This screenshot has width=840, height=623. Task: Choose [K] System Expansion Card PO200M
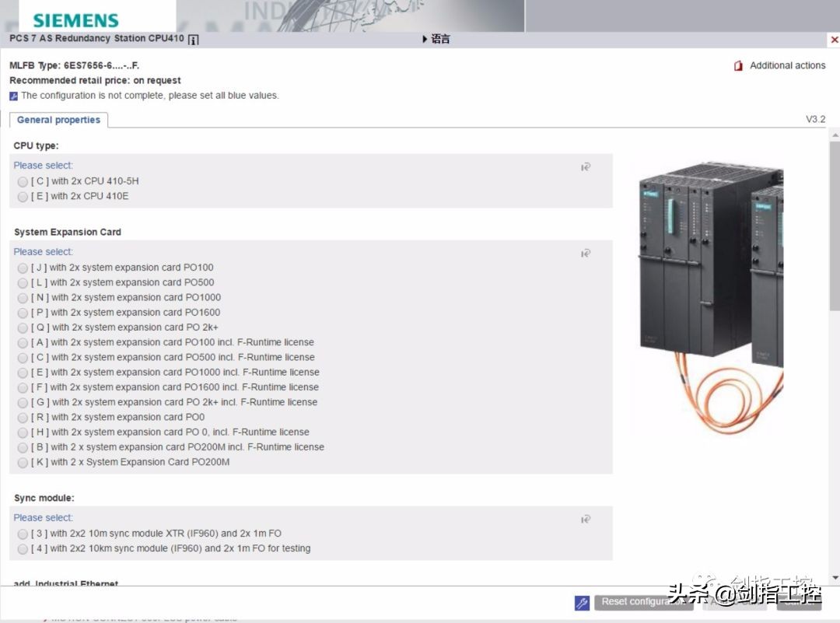(x=23, y=463)
